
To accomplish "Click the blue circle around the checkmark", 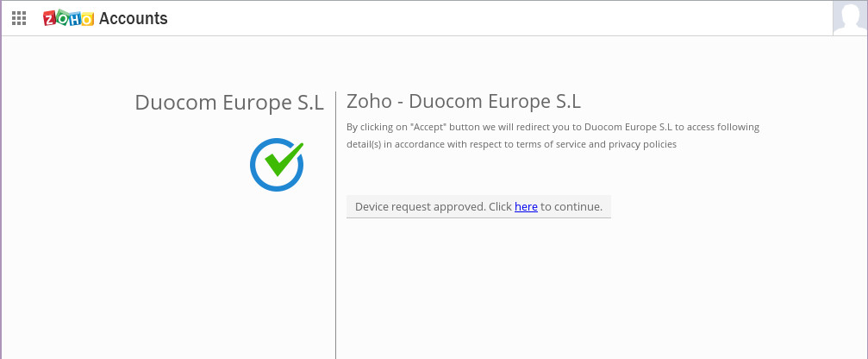I will [255, 173].
